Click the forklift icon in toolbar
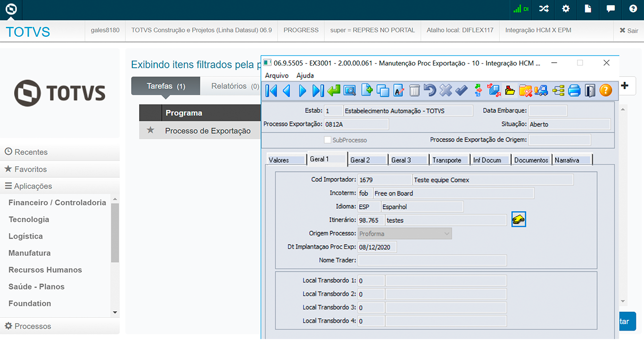 coord(541,90)
